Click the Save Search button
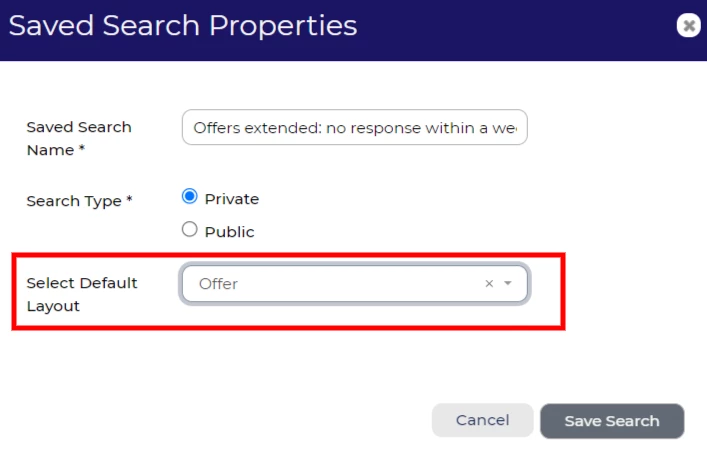 pos(611,421)
